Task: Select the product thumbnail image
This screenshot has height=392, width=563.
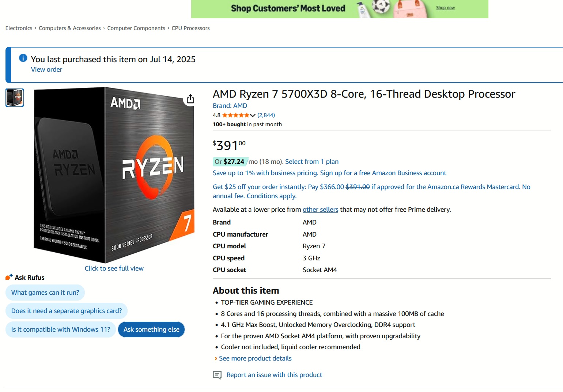Action: click(15, 98)
